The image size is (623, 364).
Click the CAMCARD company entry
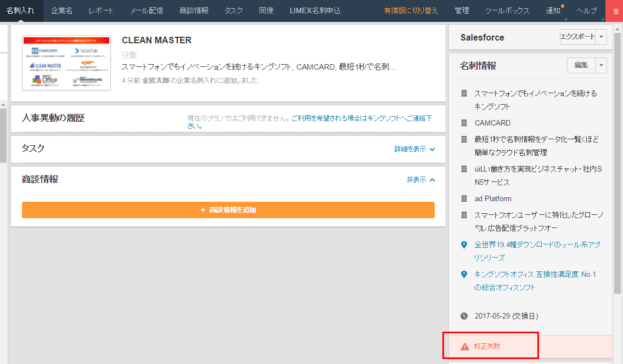click(493, 123)
